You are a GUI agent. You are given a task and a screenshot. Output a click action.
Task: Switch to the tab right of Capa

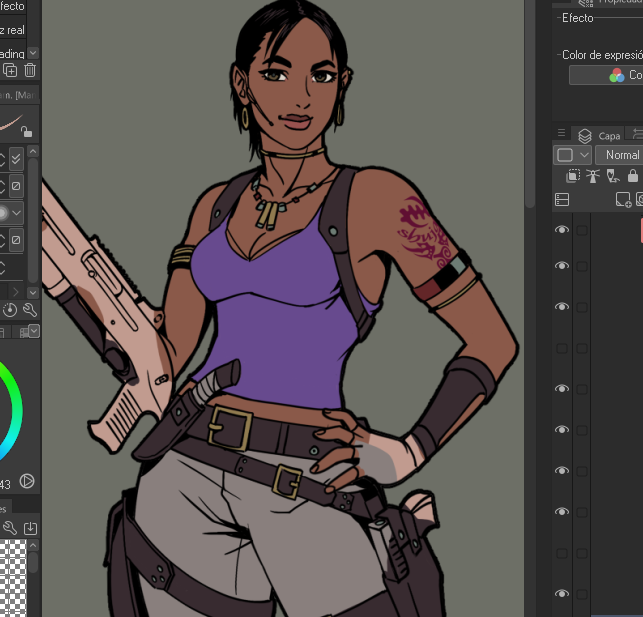[635, 135]
